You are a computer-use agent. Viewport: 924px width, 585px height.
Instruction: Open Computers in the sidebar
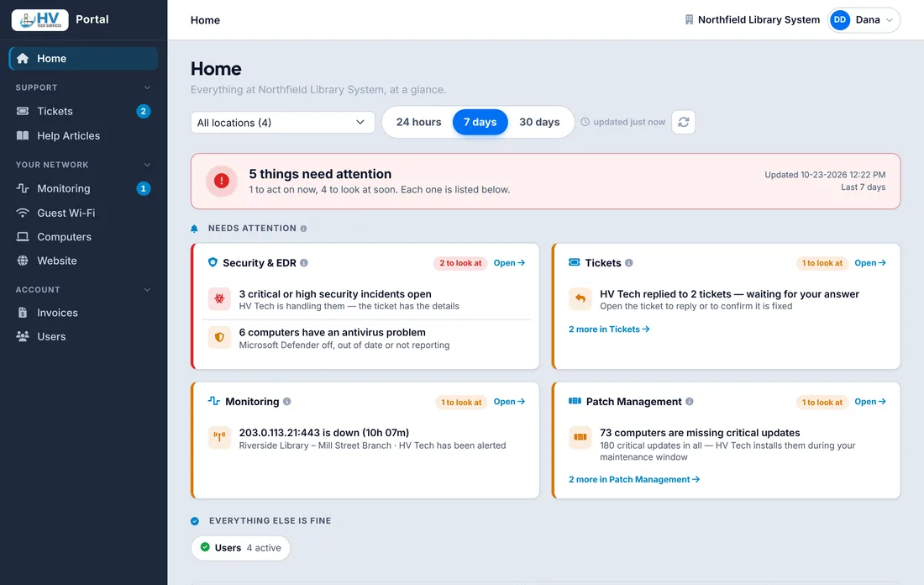(x=84, y=236)
